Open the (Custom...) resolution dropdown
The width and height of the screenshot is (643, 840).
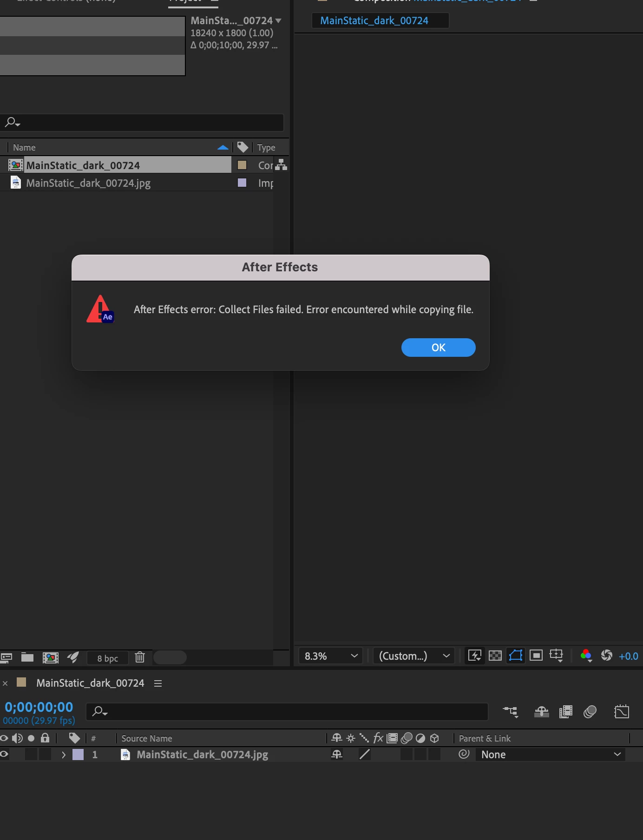pos(413,656)
